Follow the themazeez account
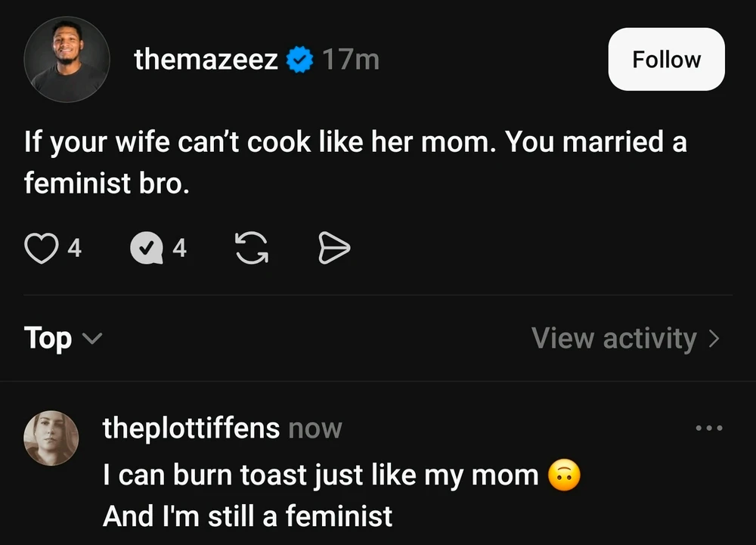 pos(666,59)
